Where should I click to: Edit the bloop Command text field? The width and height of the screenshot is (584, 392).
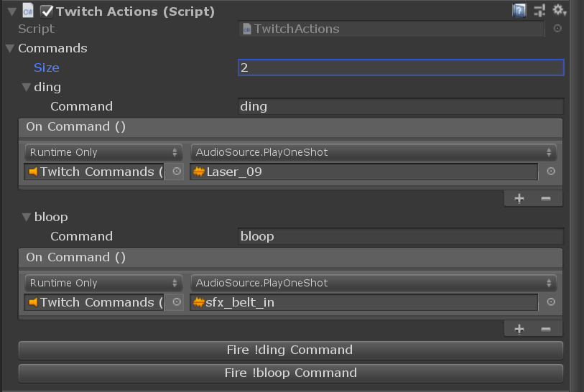tap(401, 236)
